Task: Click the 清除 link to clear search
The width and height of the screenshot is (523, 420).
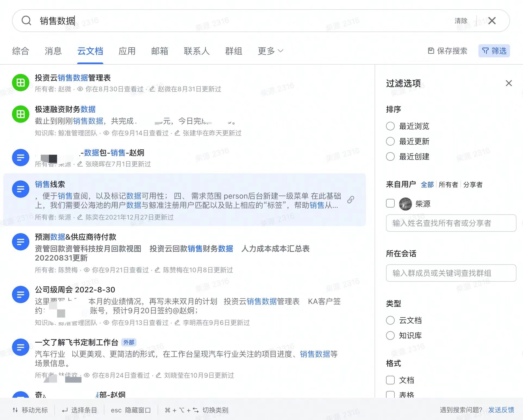Action: (461, 21)
